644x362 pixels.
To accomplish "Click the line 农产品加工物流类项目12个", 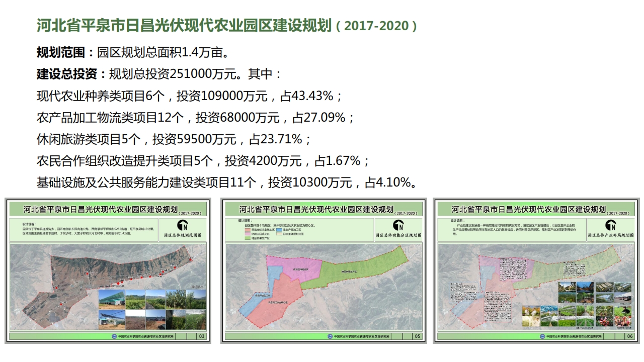I will pos(110,118).
